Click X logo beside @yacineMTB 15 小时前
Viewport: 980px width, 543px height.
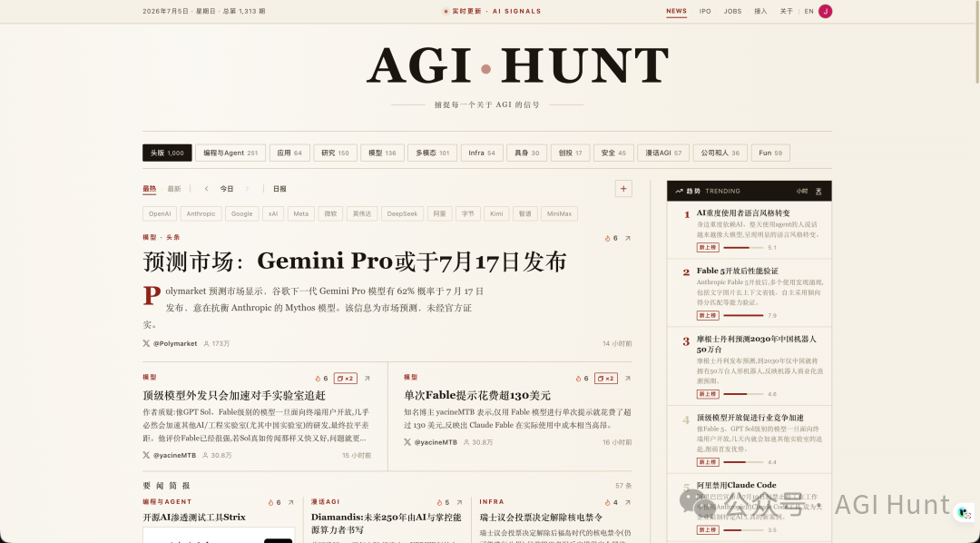coord(146,456)
